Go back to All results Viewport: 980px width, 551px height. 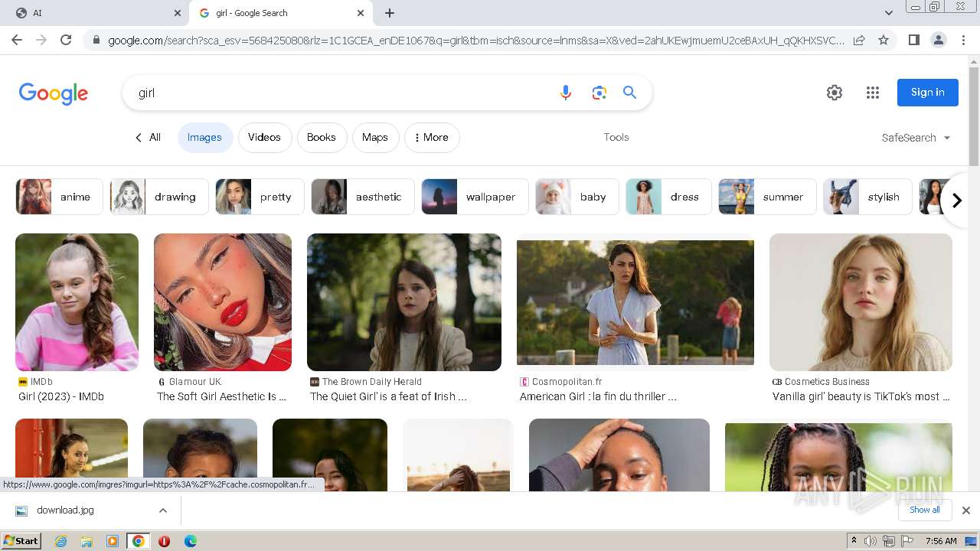(148, 138)
